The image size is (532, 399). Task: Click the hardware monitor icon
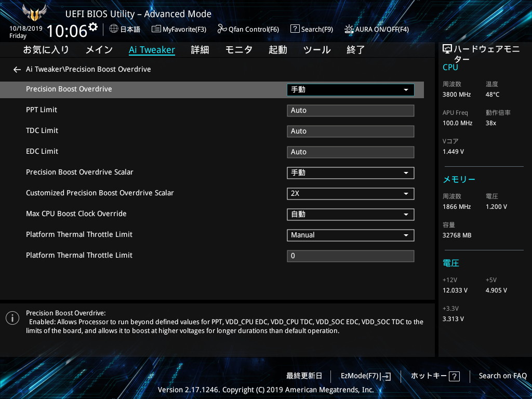(447, 49)
